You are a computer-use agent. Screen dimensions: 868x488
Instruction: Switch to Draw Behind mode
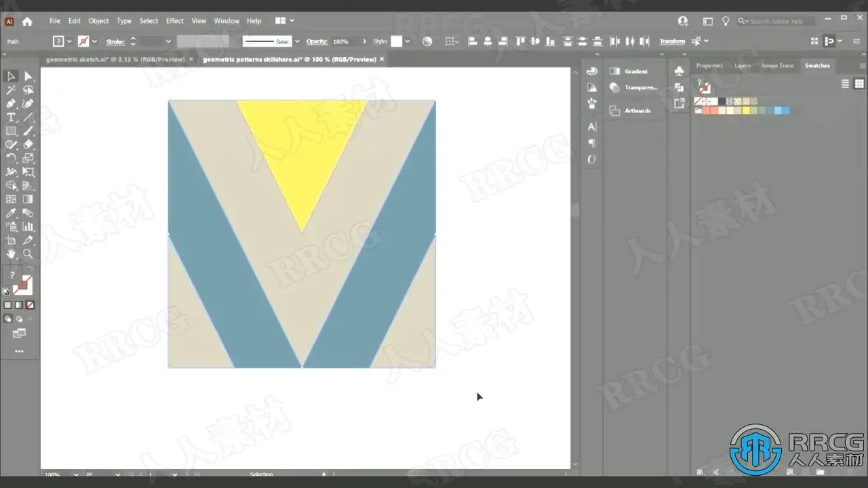pyautogui.click(x=19, y=319)
